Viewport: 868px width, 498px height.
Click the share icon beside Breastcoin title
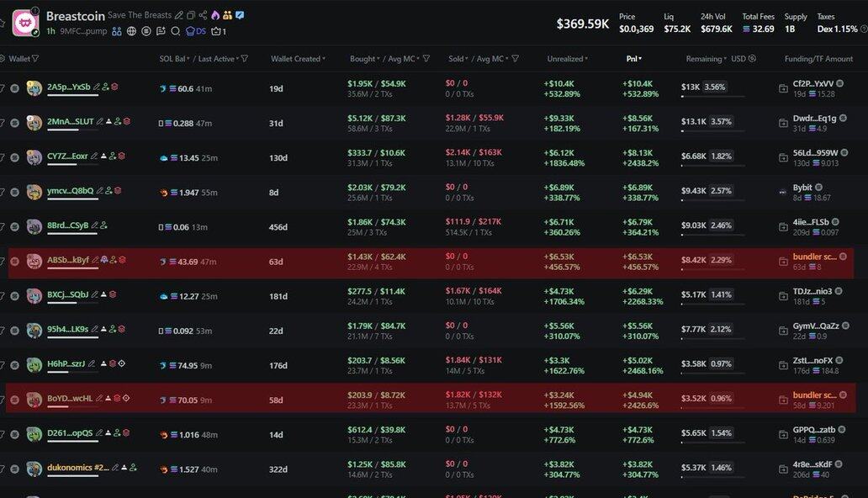coord(203,15)
